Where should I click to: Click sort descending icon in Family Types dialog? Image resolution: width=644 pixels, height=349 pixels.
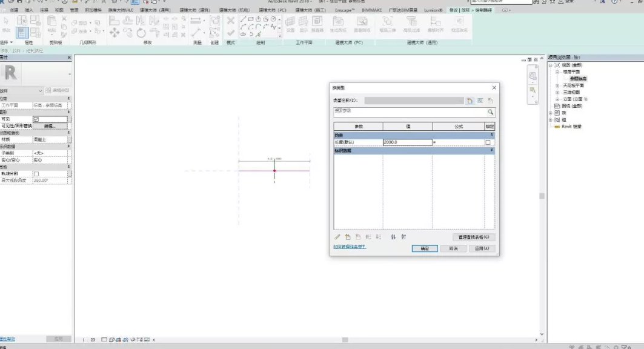(403, 237)
